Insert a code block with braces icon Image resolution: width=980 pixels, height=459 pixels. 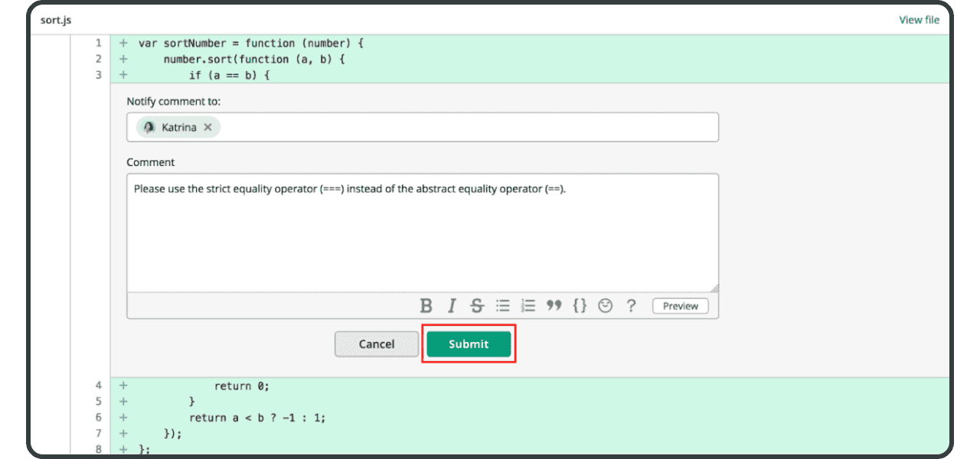[x=580, y=306]
